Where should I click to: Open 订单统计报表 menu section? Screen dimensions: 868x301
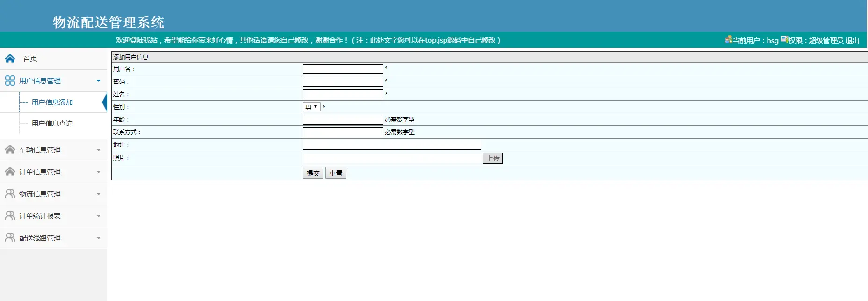(53, 216)
